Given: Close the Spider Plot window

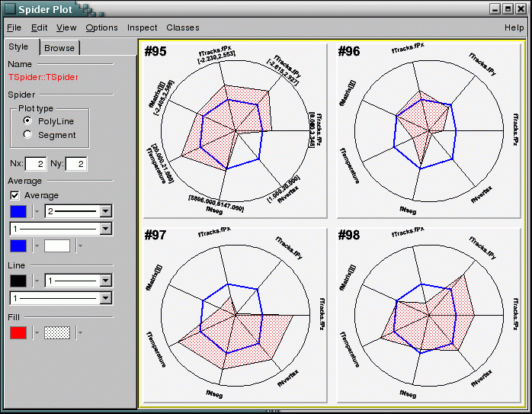Looking at the screenshot, I should [521, 9].
